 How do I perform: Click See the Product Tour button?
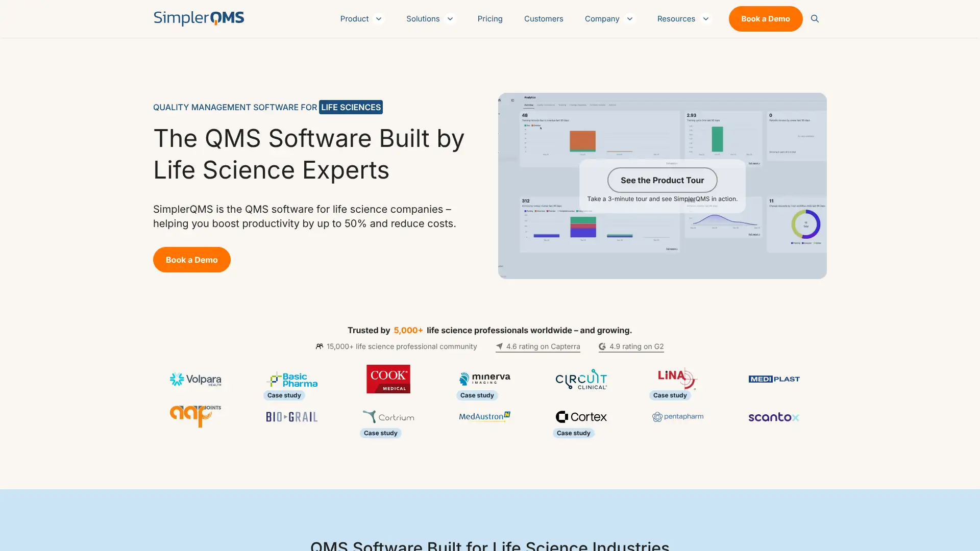coord(662,180)
